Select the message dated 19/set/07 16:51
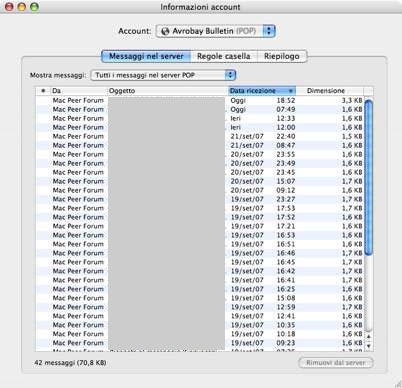The height and width of the screenshot is (388, 402). point(200,244)
